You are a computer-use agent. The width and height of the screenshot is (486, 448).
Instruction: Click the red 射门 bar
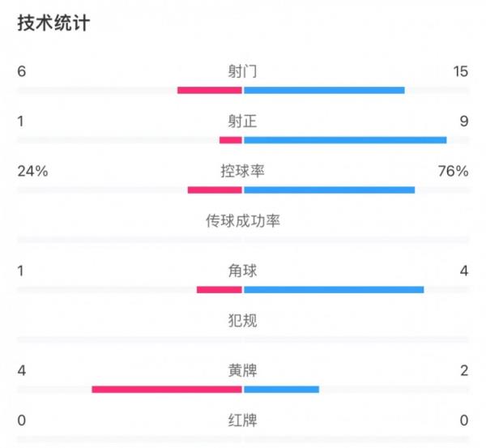210,90
